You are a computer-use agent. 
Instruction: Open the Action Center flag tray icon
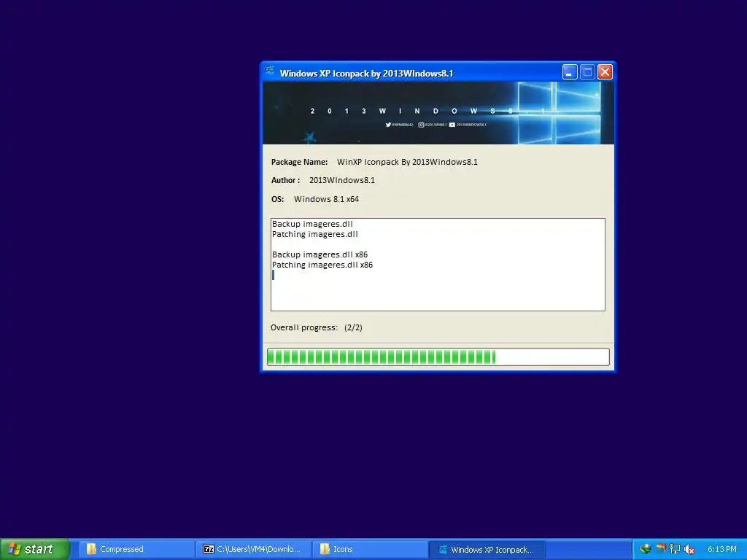coord(660,549)
